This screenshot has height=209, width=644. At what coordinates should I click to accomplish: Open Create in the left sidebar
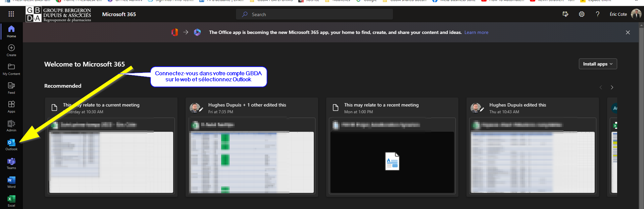tap(11, 50)
